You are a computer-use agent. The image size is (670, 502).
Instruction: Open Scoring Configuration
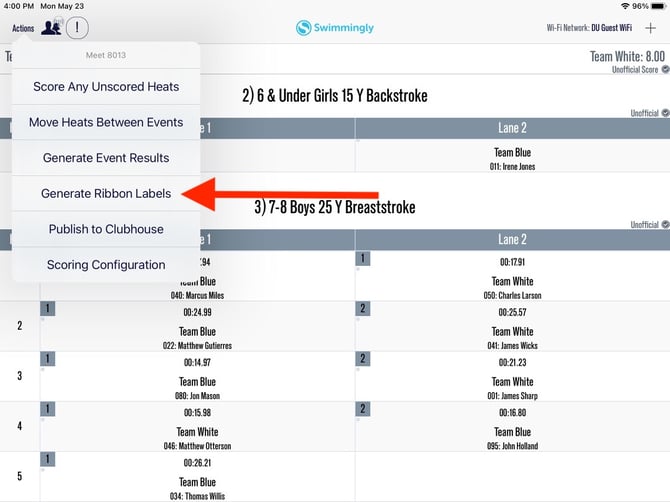point(106,265)
